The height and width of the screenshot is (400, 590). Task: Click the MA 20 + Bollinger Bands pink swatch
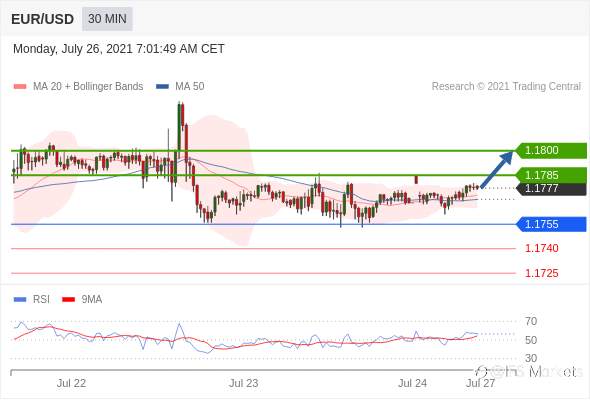(20, 87)
